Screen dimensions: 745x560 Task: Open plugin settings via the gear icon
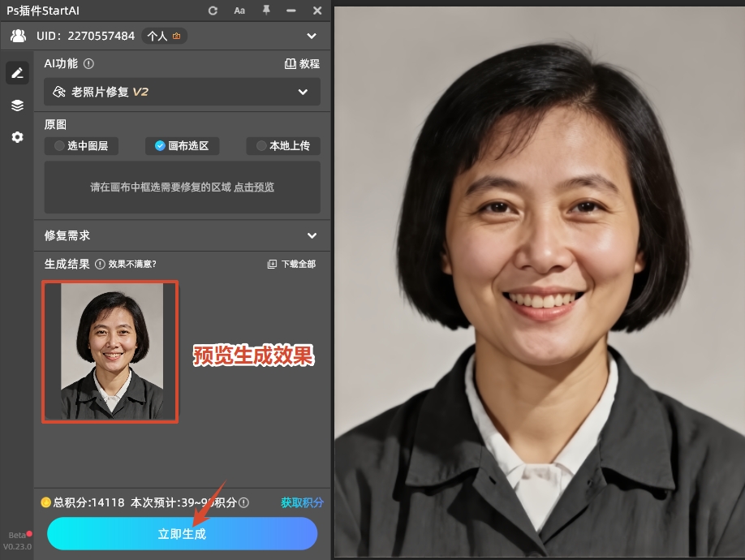pyautogui.click(x=17, y=136)
